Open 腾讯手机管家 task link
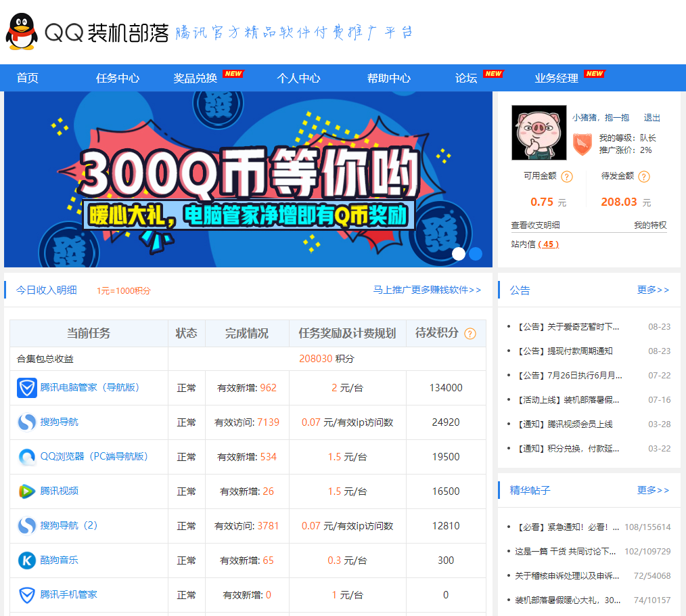The image size is (686, 616). [69, 594]
